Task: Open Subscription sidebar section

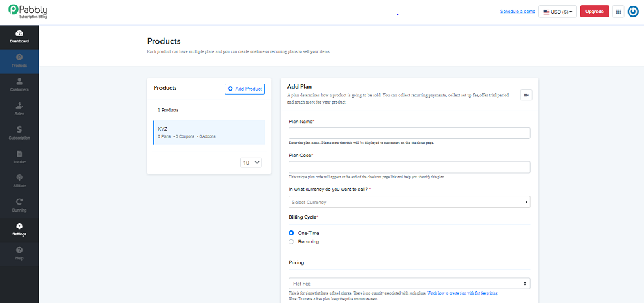Action: 19,133
